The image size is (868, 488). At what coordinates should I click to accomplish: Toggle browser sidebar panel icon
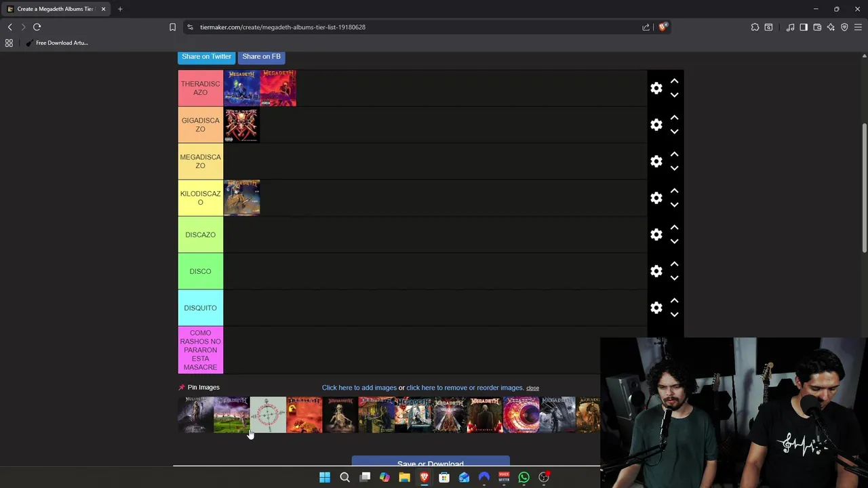pos(804,27)
